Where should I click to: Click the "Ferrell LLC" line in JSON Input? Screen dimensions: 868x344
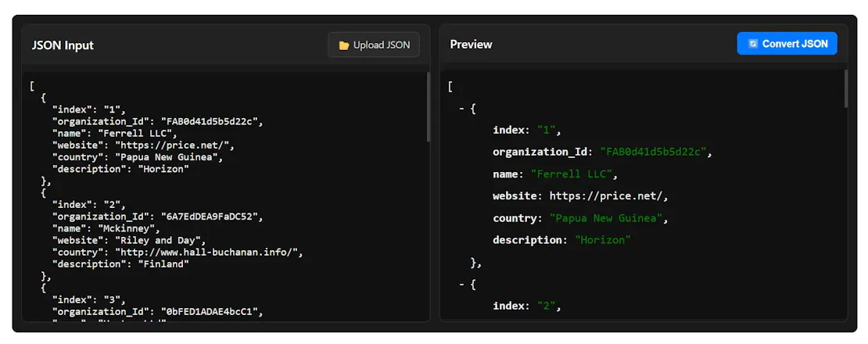tap(115, 133)
